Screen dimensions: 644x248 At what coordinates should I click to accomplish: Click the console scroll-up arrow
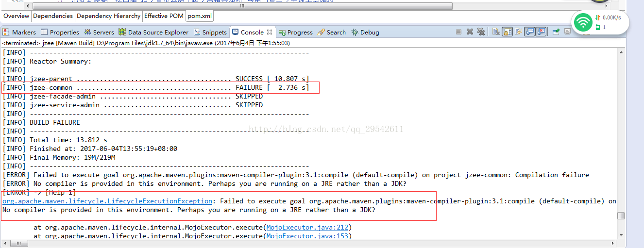coord(621,52)
